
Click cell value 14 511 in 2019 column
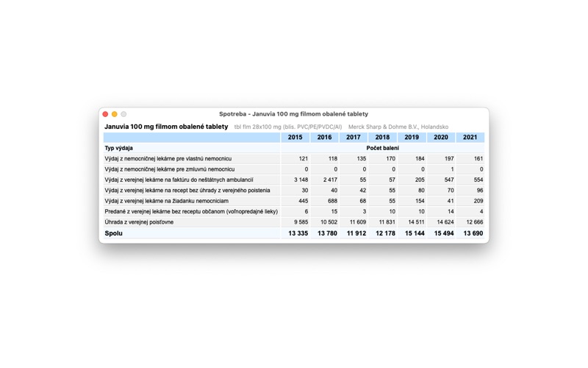[416, 222]
